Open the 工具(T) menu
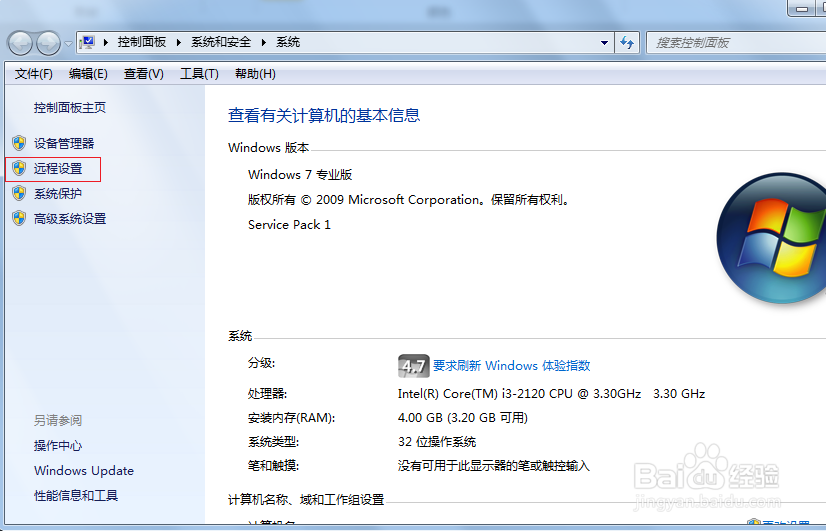The width and height of the screenshot is (826, 531). [x=199, y=74]
